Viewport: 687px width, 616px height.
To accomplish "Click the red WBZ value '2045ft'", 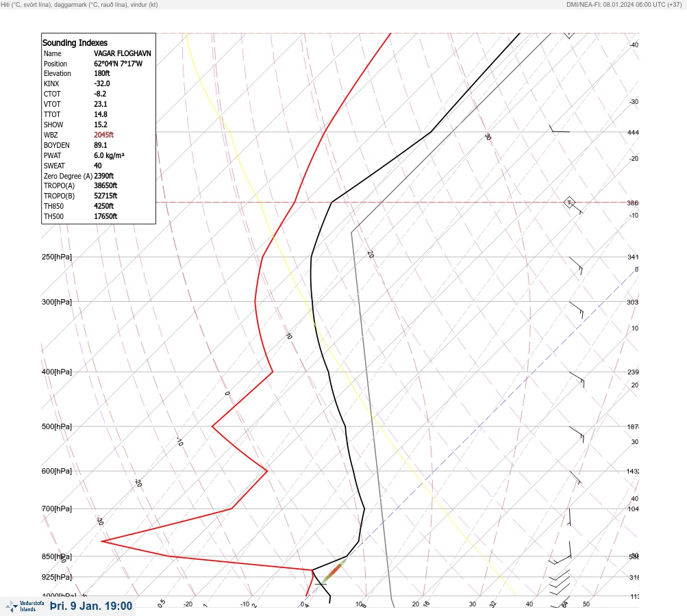I will (104, 135).
